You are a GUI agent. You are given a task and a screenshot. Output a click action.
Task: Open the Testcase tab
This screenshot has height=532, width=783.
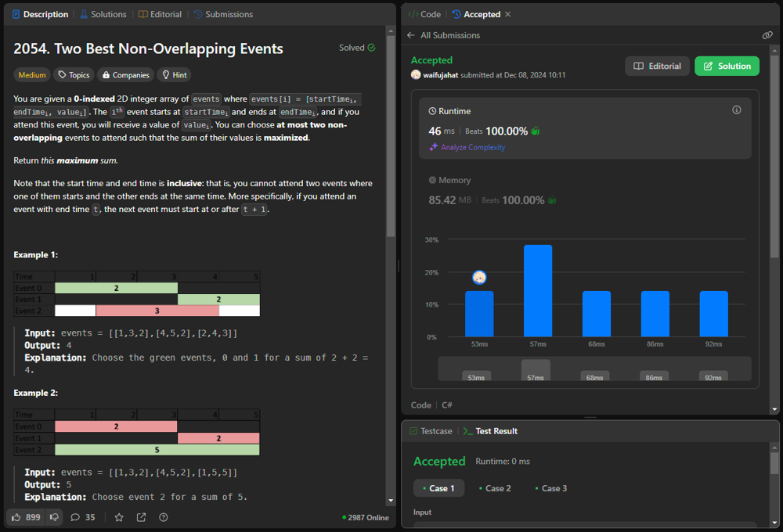point(431,431)
